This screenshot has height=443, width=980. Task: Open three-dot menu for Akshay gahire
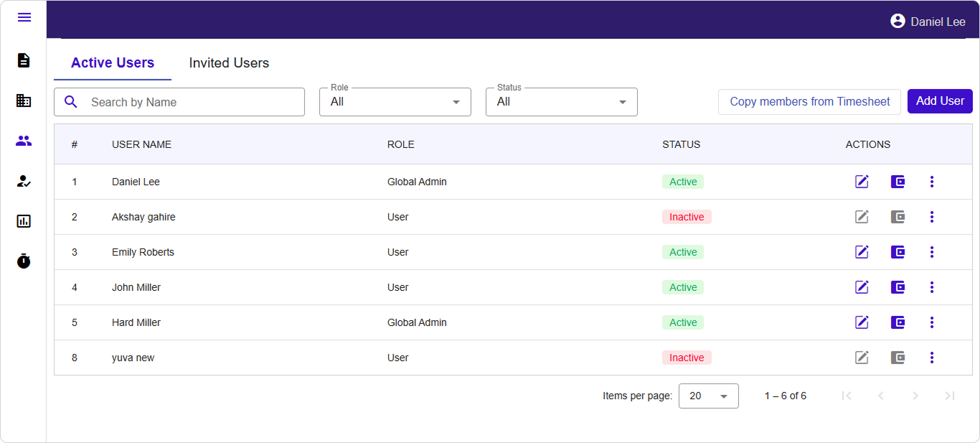[932, 217]
